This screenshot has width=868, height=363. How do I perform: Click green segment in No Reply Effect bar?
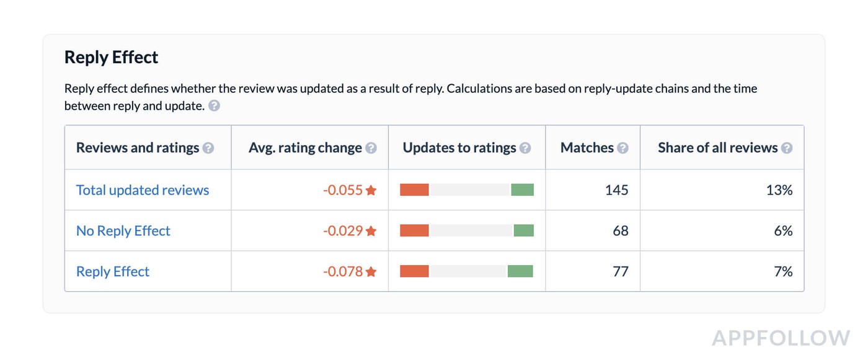click(523, 231)
